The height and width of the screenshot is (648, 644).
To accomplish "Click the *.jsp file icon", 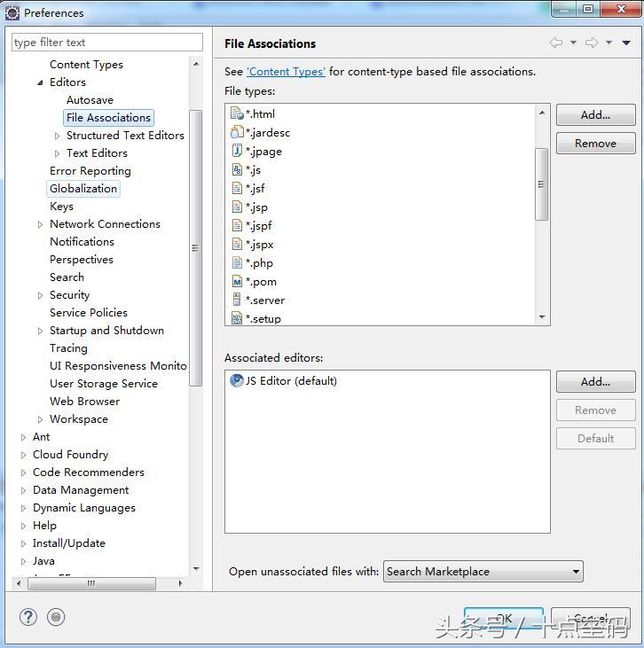I will pos(237,207).
